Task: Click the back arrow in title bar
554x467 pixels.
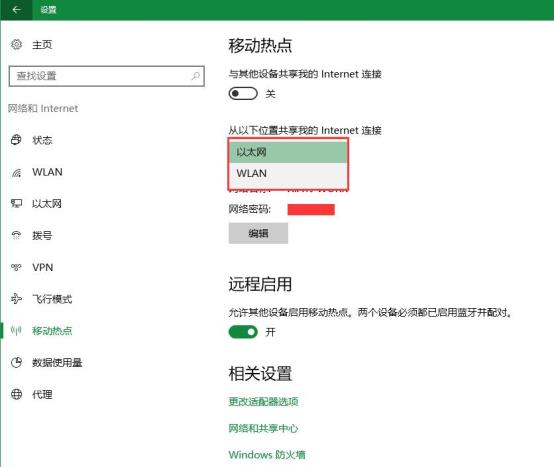Action: pos(16,10)
